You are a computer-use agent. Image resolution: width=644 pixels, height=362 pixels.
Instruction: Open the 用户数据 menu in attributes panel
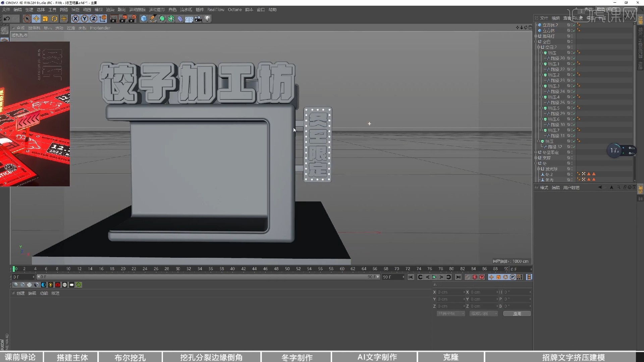point(571,188)
